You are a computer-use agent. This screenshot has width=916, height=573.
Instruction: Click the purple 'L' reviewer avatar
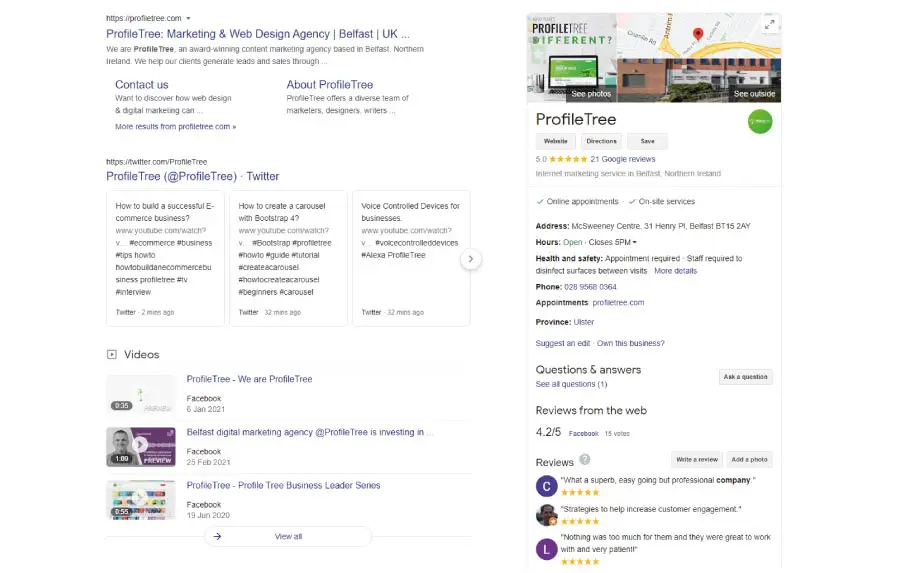(546, 549)
